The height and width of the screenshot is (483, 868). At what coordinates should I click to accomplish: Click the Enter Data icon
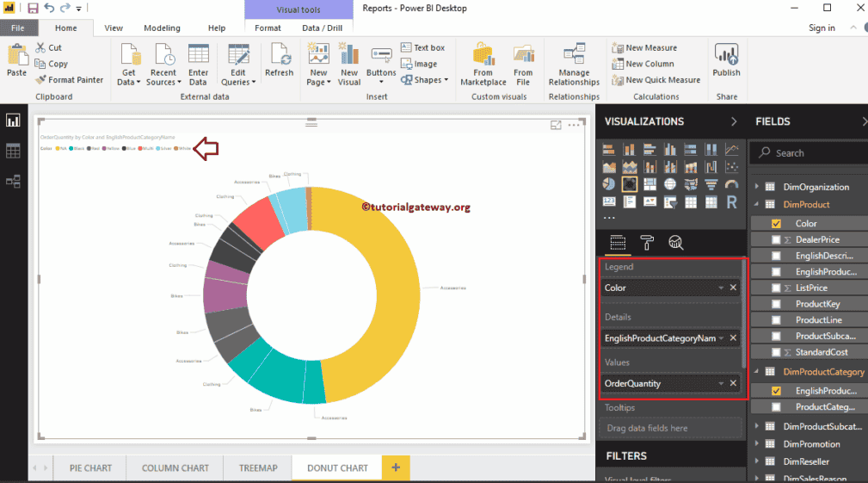(x=198, y=65)
